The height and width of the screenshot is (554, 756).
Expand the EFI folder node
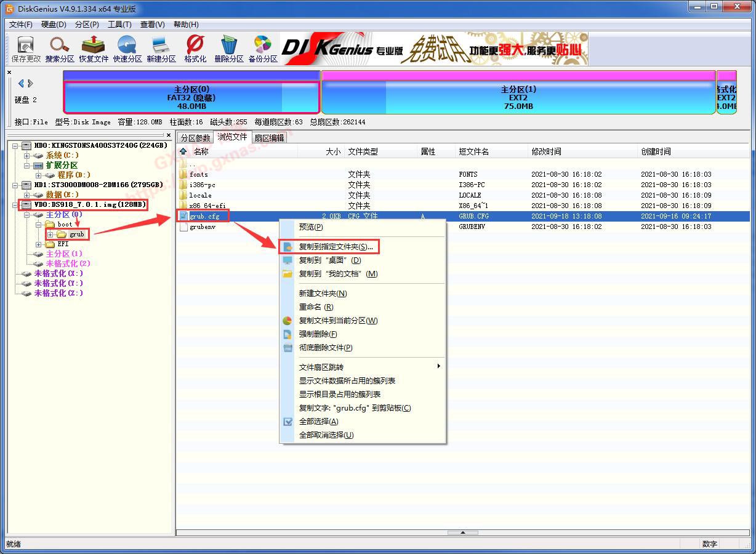click(39, 244)
